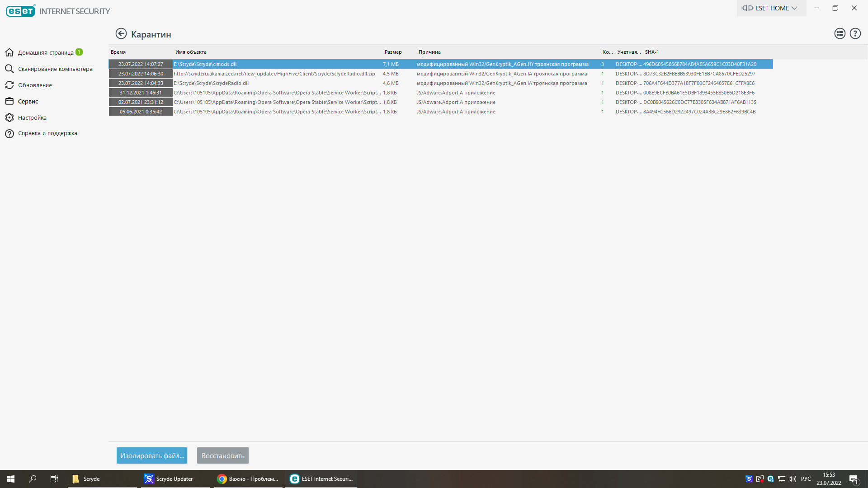Image resolution: width=868 pixels, height=488 pixels.
Task: Sort by the Причина column header
Action: point(429,52)
